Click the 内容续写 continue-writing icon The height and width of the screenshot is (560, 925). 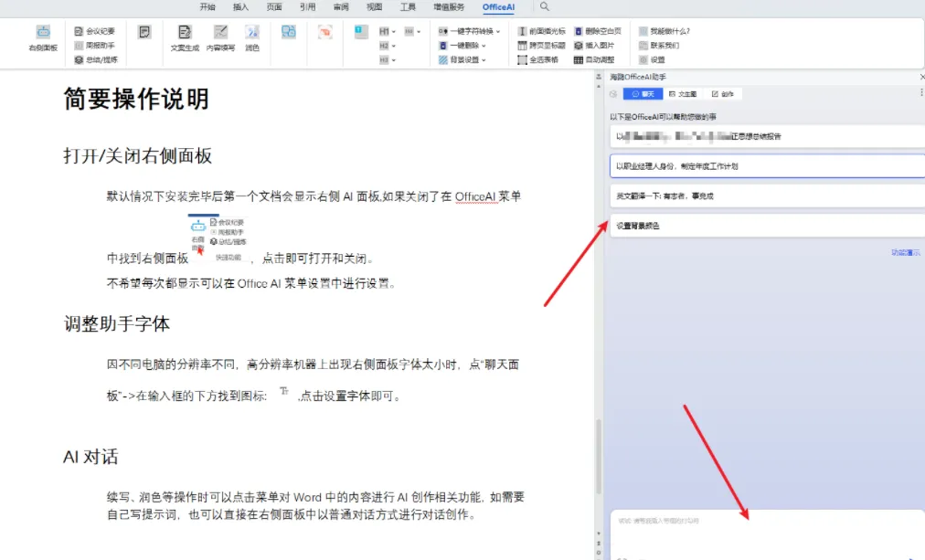coord(220,38)
